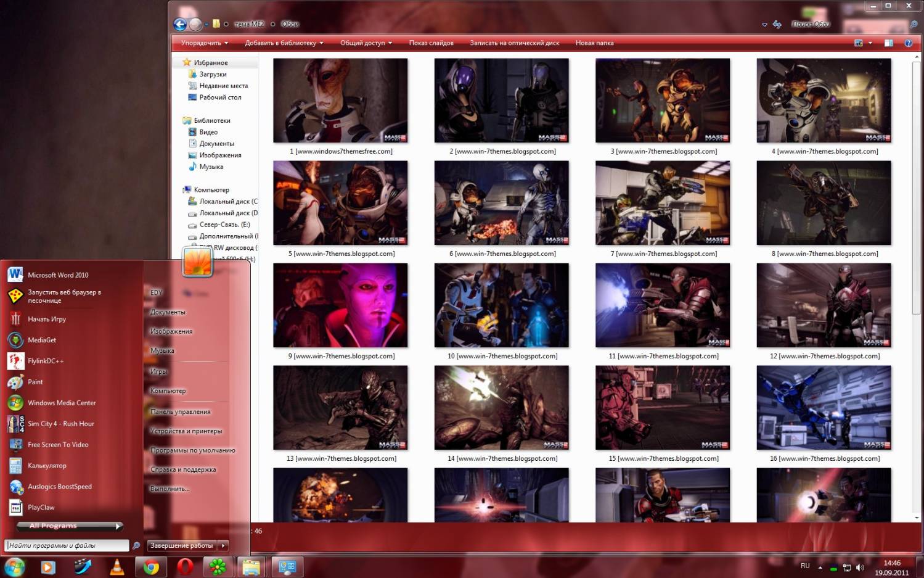
Task: Click the scrollbar down arrow in Explorer
Action: coord(917,518)
